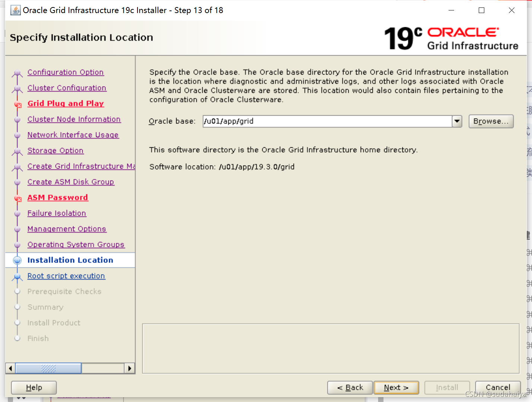The height and width of the screenshot is (402, 532).
Task: Click the step bullet beside Operating System Groups
Action: (x=17, y=245)
